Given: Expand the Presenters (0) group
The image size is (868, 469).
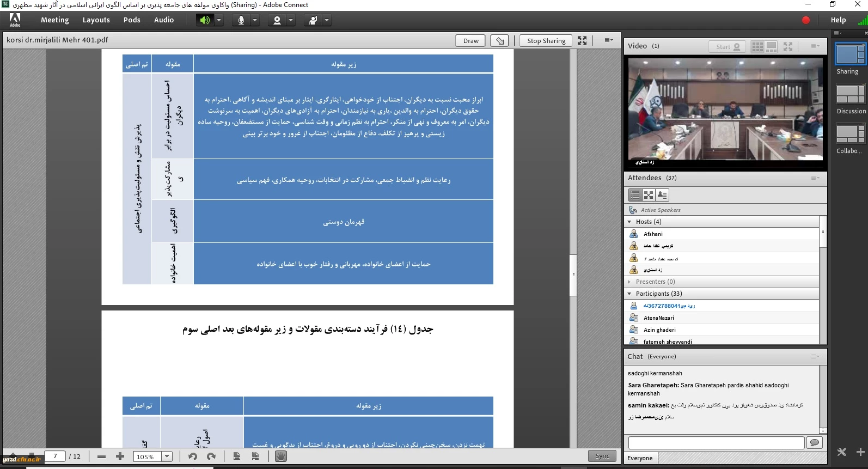Looking at the screenshot, I should [x=629, y=282].
